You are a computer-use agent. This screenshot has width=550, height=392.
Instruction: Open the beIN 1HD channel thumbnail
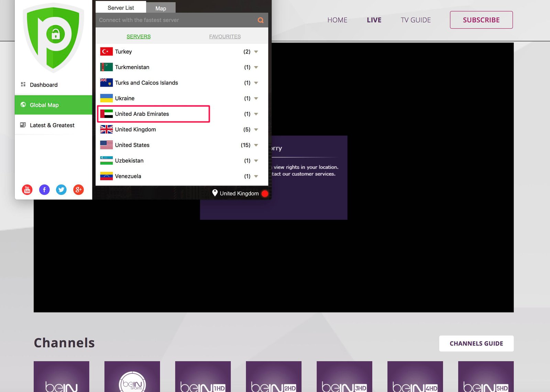click(203, 377)
